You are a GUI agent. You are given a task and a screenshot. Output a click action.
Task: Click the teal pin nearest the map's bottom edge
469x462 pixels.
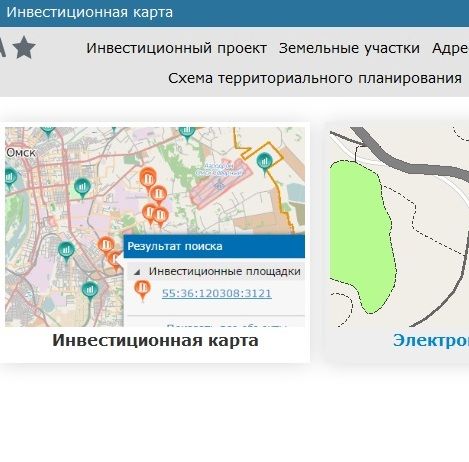tap(90, 291)
